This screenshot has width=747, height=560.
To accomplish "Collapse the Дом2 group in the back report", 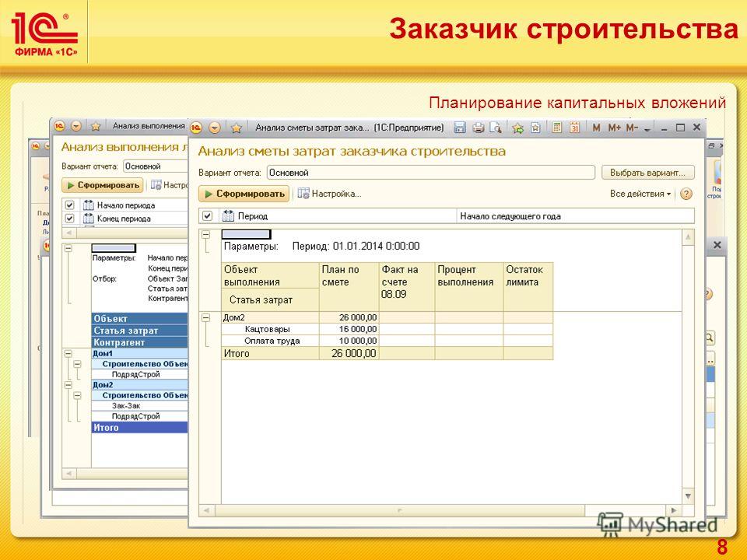I will coord(68,385).
